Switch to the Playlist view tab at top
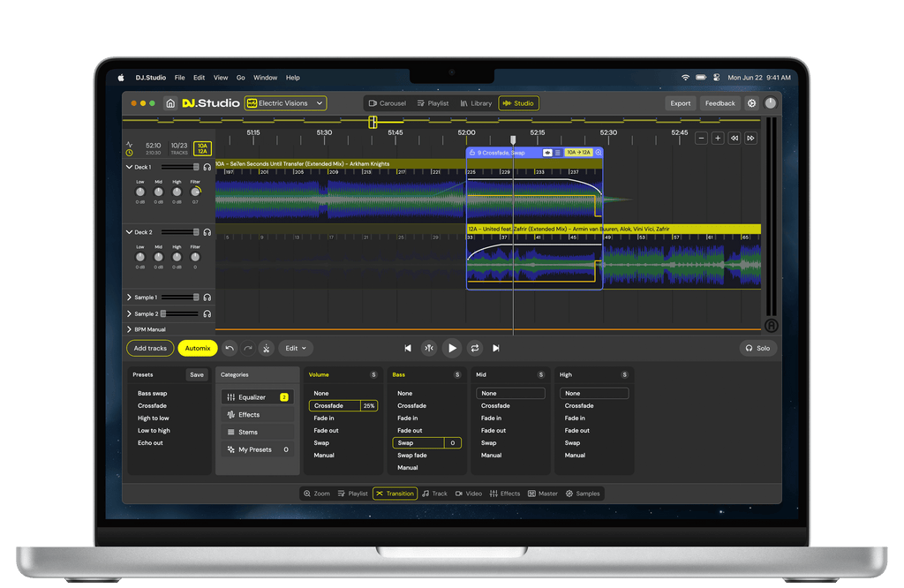Image resolution: width=904 pixels, height=588 pixels. [x=433, y=103]
